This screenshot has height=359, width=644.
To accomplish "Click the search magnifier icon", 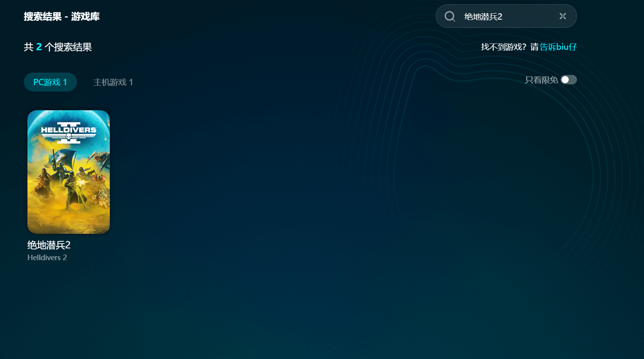I will (x=449, y=16).
